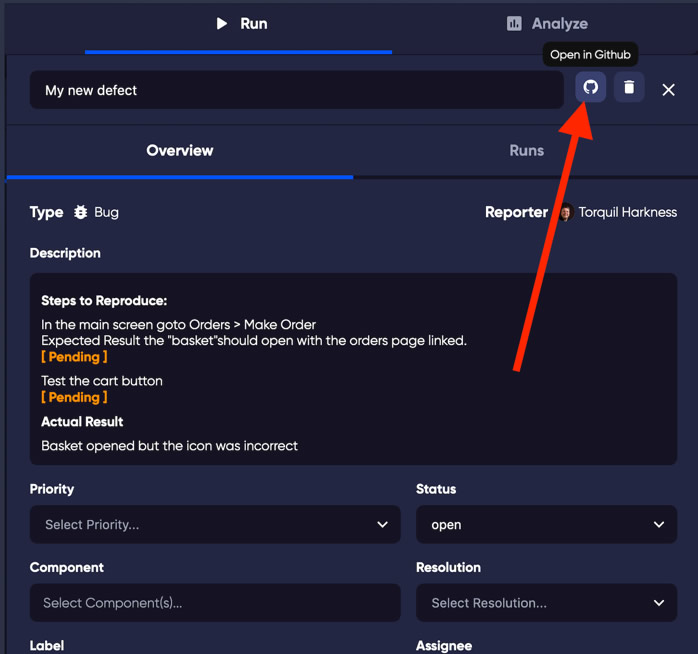Click reporter name Torquil Harkness
The height and width of the screenshot is (654, 698).
click(x=628, y=212)
